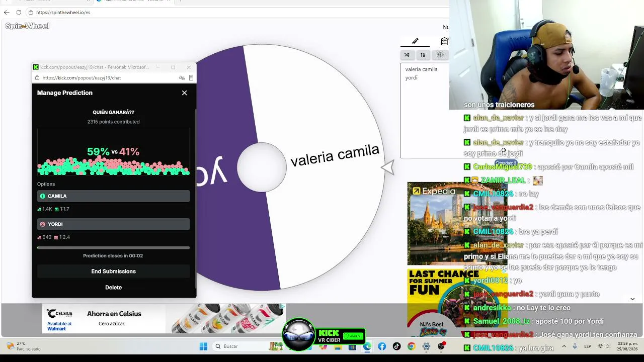Viewport: 644px width, 362px height.
Task: Delete the prediction
Action: pyautogui.click(x=113, y=288)
